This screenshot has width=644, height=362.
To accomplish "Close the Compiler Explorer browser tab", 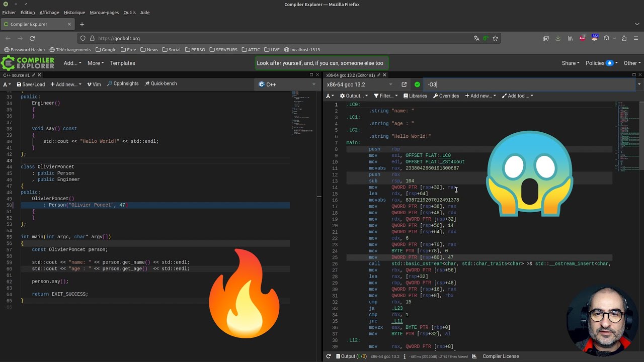I will pos(69,24).
